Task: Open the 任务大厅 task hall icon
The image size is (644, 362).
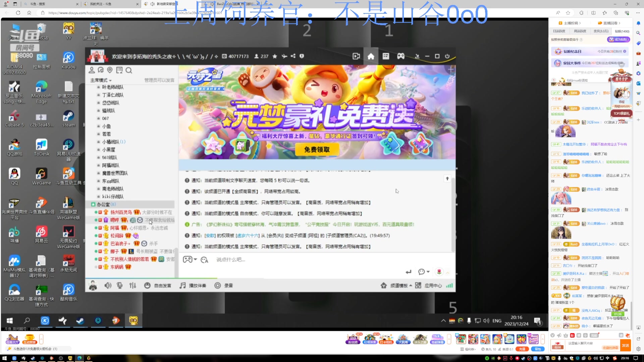Action: [x=12, y=339]
